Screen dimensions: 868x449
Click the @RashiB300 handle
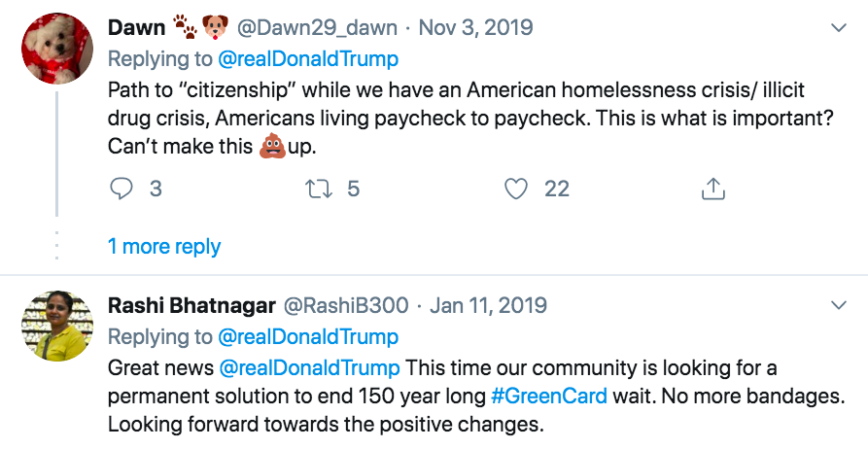click(x=345, y=305)
